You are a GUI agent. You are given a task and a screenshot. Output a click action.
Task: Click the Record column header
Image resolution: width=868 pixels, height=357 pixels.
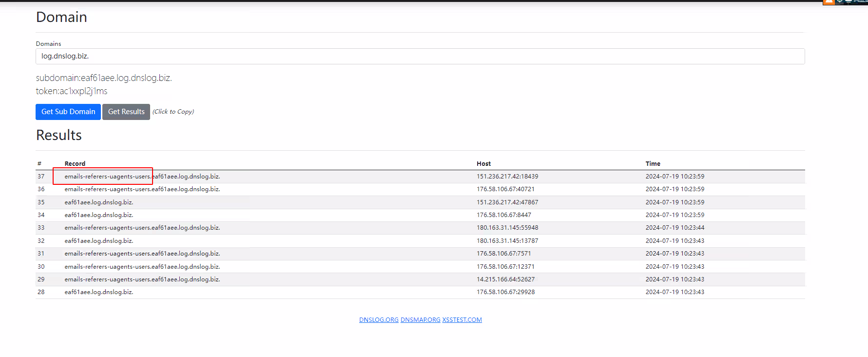pos(75,164)
